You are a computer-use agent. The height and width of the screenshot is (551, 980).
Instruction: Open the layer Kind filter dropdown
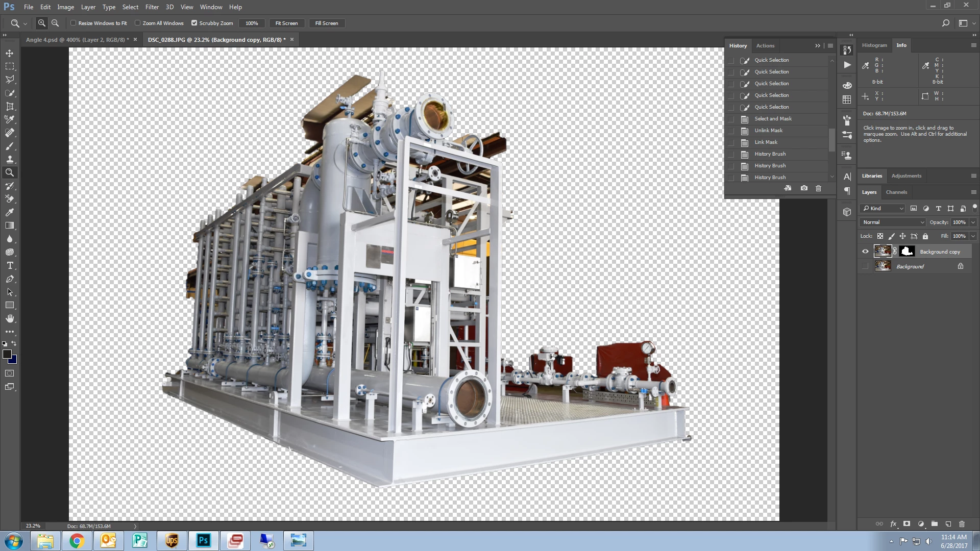tap(883, 208)
